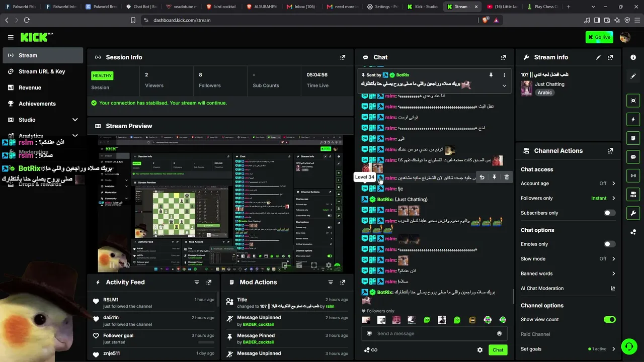Disable Show view count switch
644x362 pixels.
point(609,319)
